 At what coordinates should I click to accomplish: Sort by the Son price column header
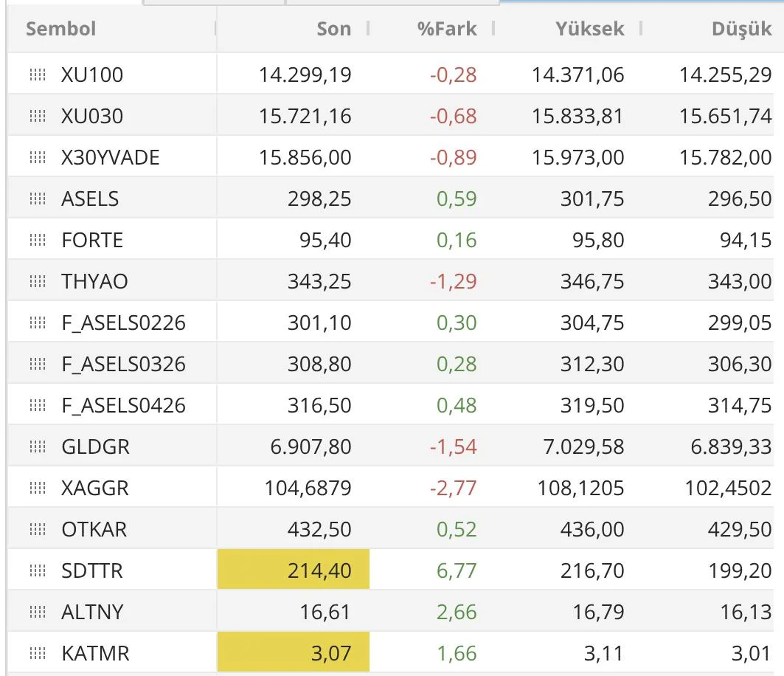(x=333, y=30)
